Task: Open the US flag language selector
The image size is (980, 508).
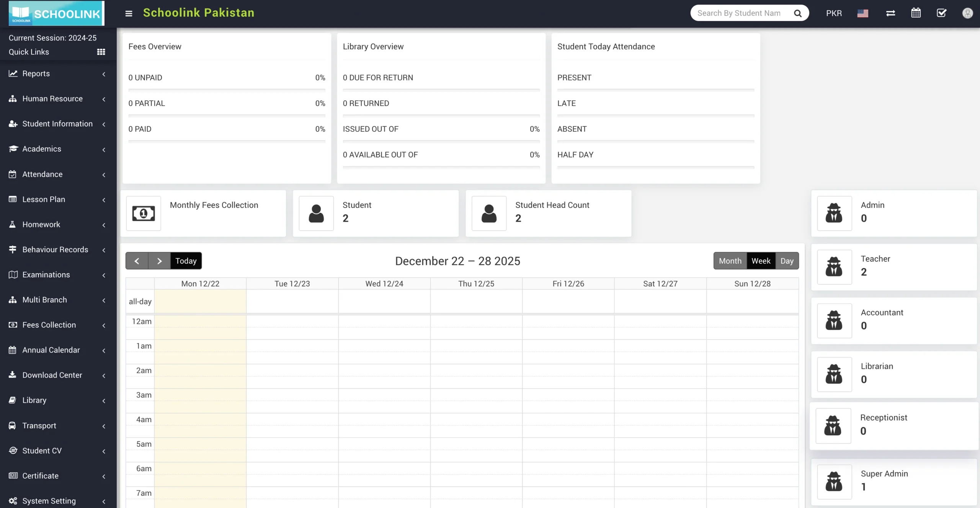Action: tap(862, 13)
